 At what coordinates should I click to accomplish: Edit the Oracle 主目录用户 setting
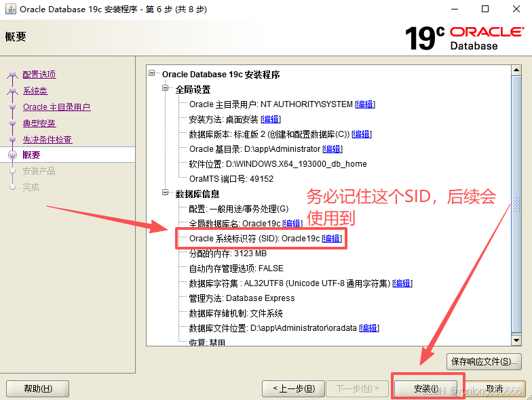tap(365, 104)
